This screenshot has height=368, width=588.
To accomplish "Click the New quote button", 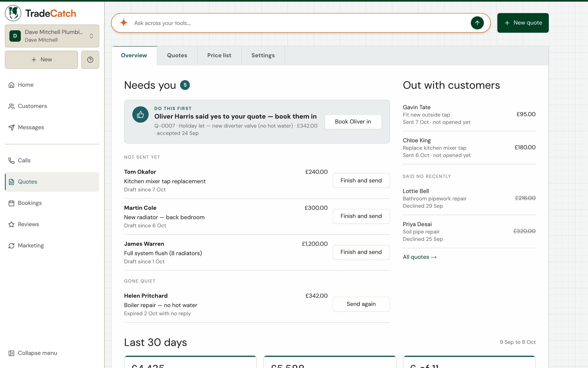I will coord(523,23).
